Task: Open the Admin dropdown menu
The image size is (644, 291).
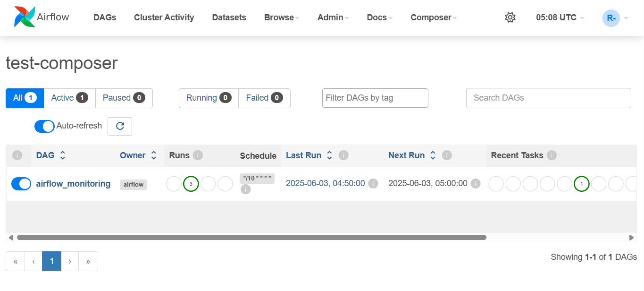Action: click(x=333, y=17)
